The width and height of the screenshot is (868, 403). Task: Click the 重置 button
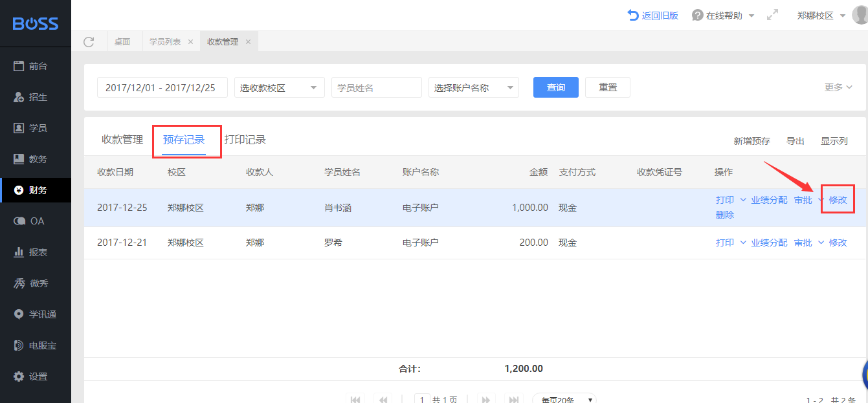coord(608,87)
